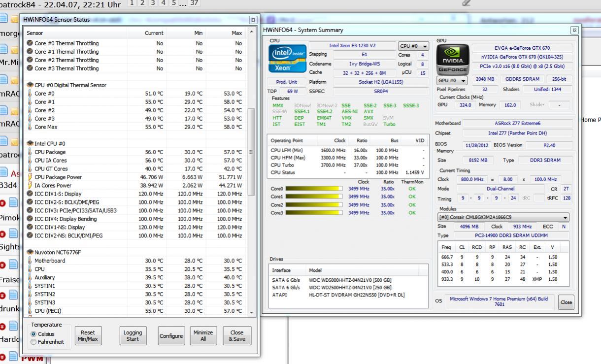Image resolution: width=601 pixels, height=364 pixels.
Task: Click the scroll down arrow in Sensor Status
Action: coord(252,312)
